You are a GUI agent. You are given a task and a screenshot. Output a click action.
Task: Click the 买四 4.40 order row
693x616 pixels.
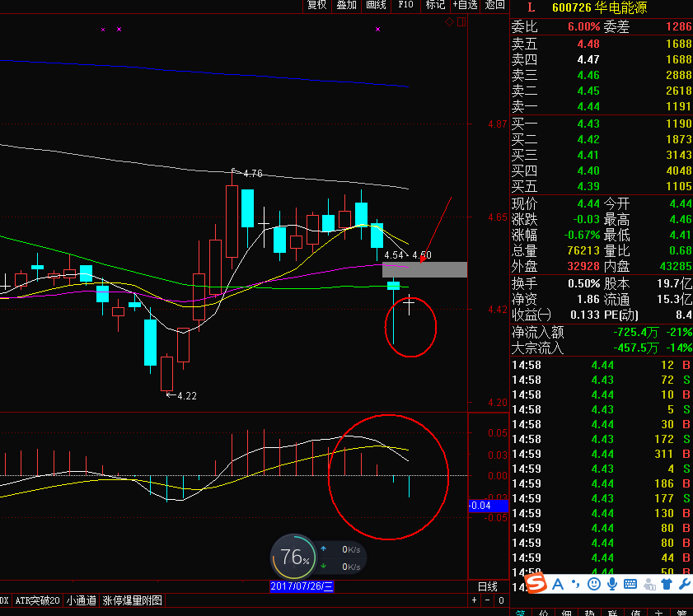601,170
